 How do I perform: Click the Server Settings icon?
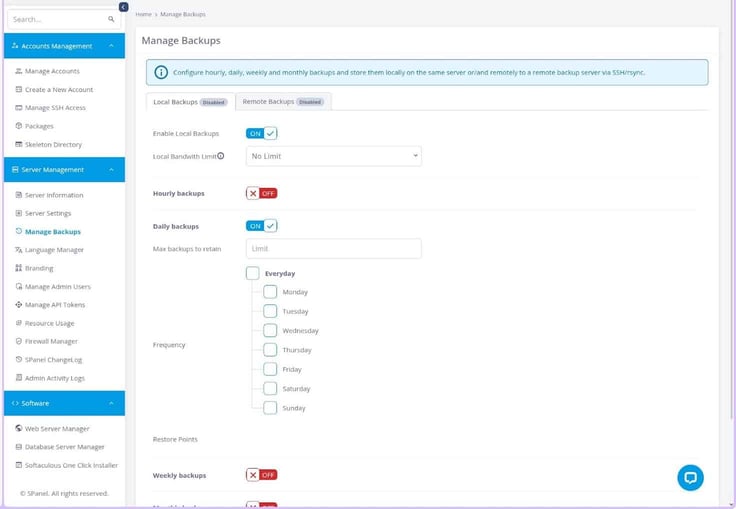click(19, 213)
